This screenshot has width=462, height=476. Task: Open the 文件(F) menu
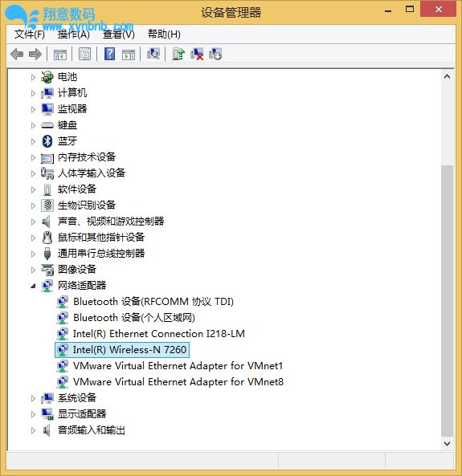coord(30,34)
